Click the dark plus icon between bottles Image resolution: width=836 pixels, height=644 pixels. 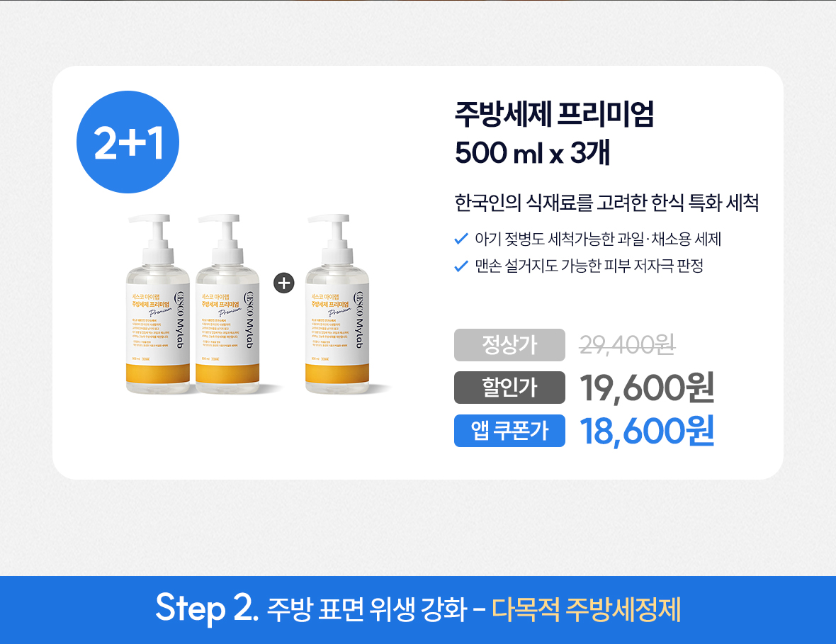click(x=283, y=283)
